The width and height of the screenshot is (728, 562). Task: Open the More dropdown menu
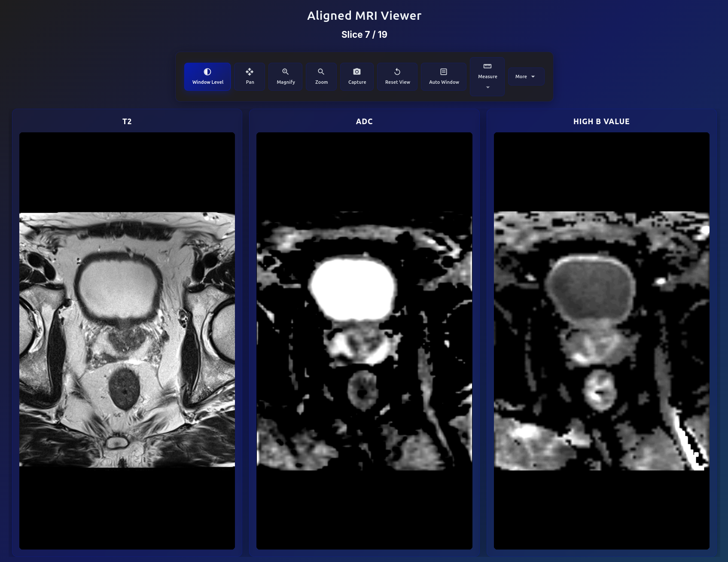[526, 76]
